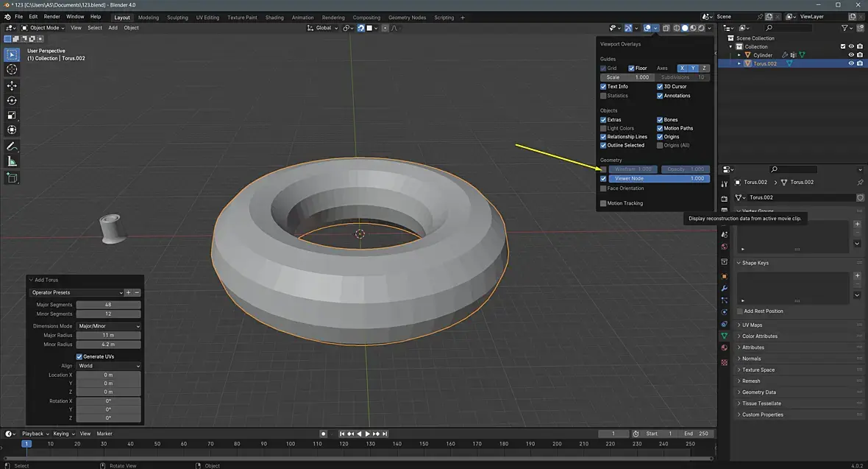Enable the Wireframe overlay checkbox

[x=603, y=169]
